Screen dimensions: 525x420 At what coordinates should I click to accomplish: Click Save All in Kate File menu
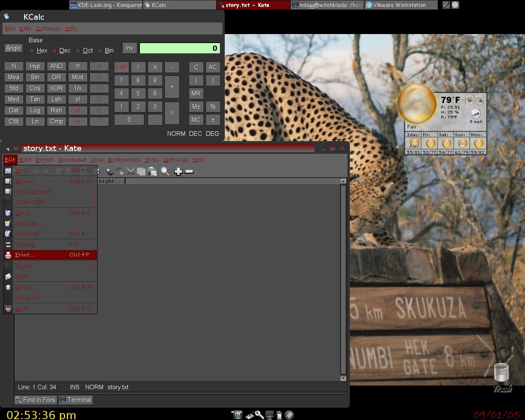(50, 234)
